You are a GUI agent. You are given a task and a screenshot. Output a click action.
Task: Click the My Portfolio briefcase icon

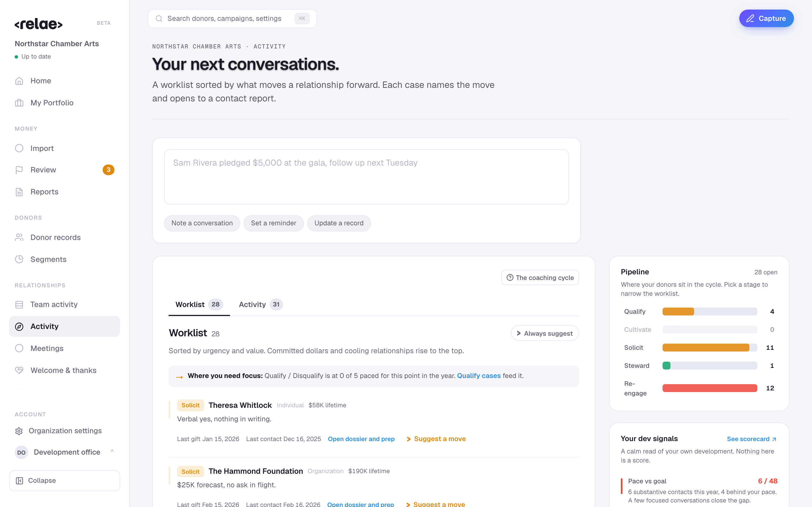click(x=19, y=103)
